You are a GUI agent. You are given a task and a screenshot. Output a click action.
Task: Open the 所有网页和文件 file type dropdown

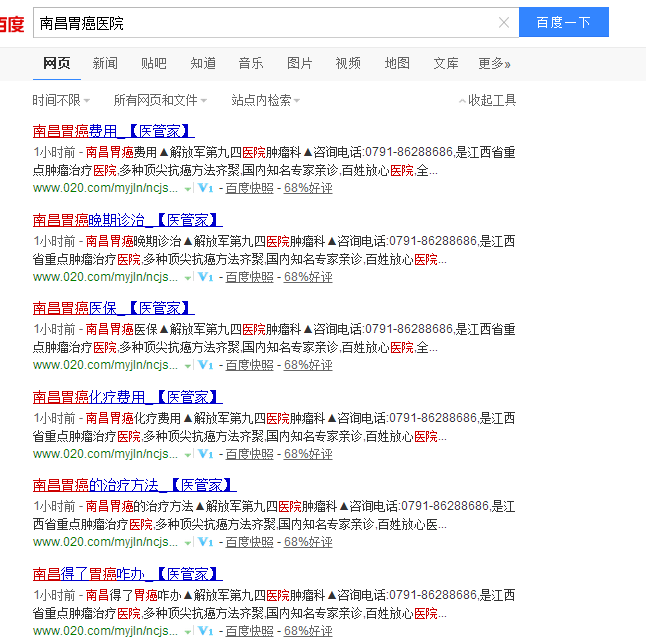click(160, 100)
